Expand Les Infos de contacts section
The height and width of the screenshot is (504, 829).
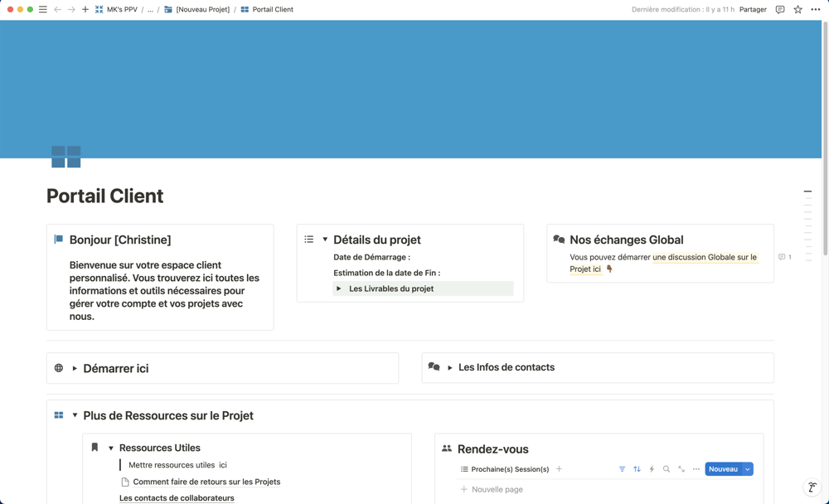pos(450,367)
